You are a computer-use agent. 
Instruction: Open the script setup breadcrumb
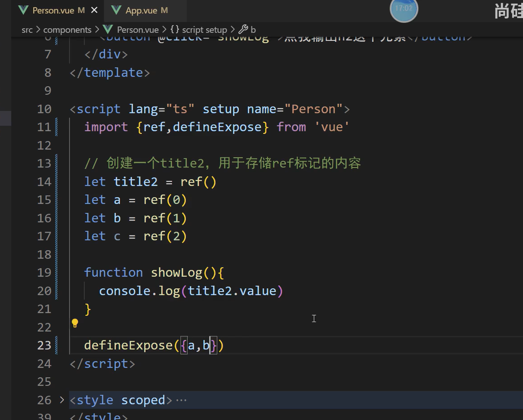coord(204,30)
